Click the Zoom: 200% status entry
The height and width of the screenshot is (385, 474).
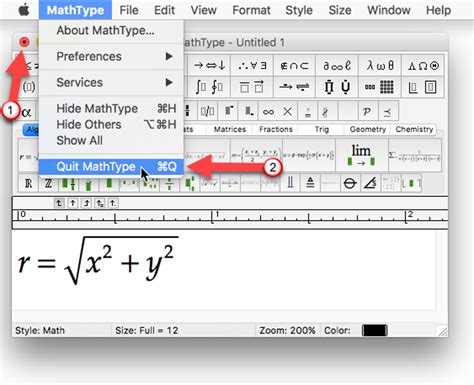[x=287, y=330]
